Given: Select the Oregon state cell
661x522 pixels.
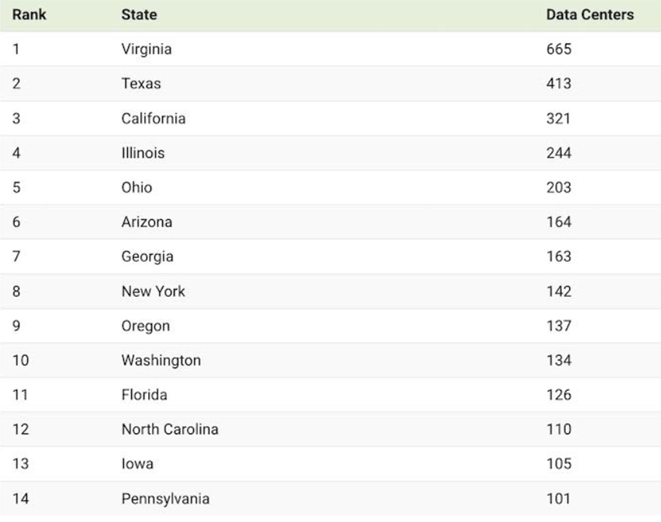Looking at the screenshot, I should click(146, 326).
